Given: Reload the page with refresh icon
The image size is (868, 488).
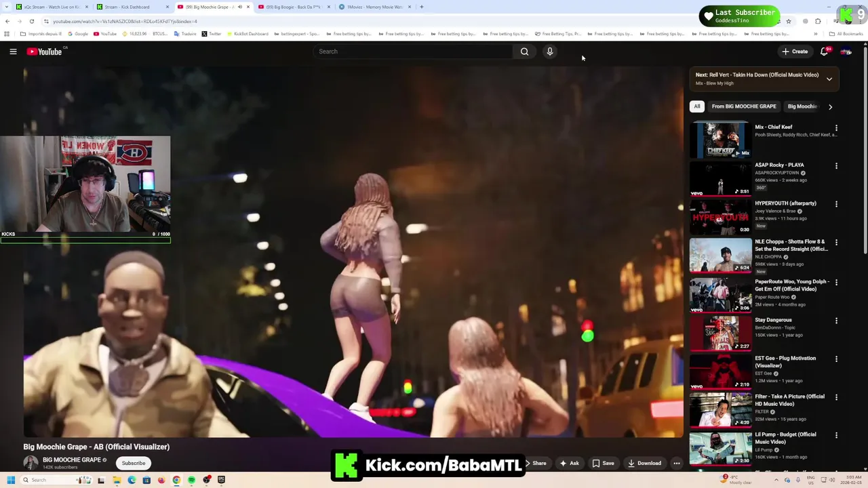Looking at the screenshot, I should [x=31, y=21].
